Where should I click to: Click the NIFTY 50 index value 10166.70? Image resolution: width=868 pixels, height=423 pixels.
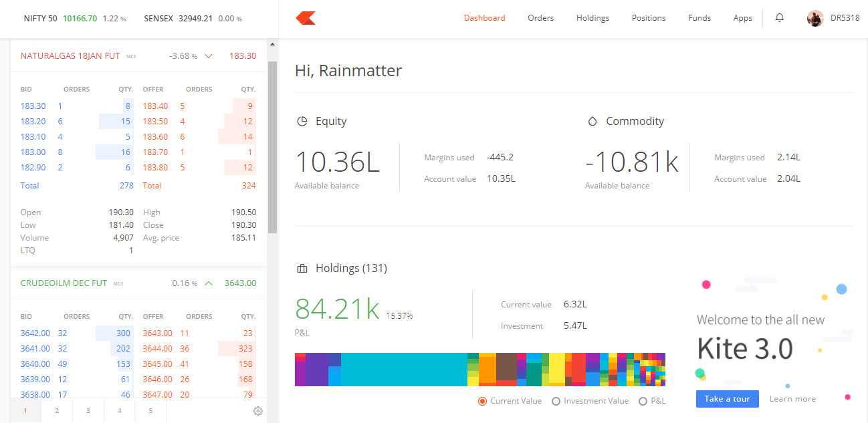click(x=80, y=18)
